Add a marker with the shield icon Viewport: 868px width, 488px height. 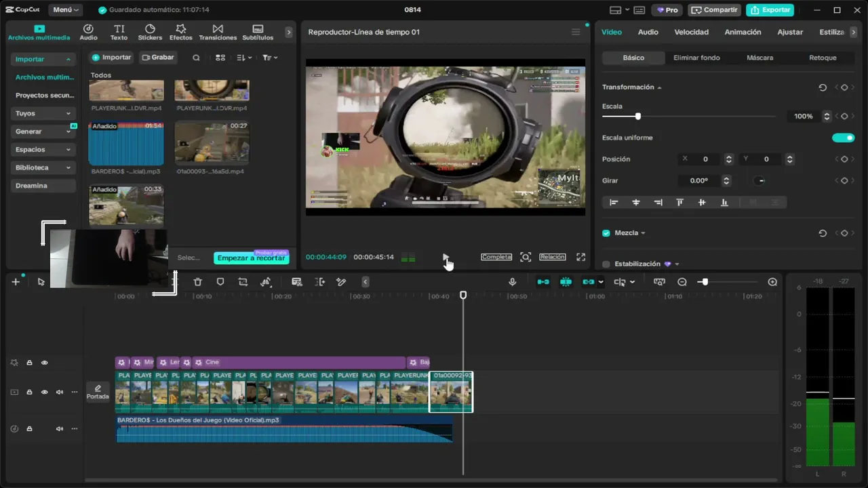coord(220,282)
